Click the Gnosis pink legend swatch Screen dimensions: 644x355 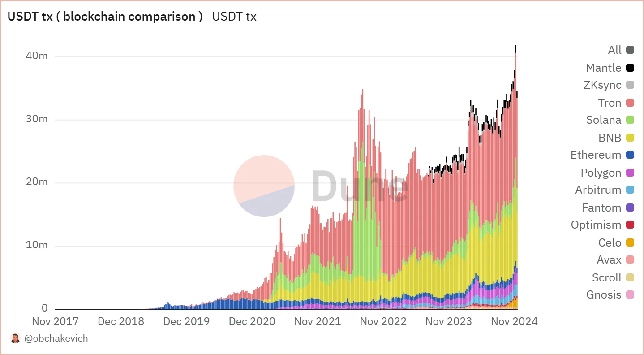pos(630,294)
